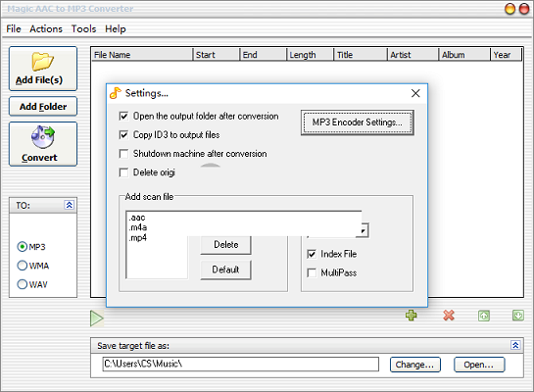Open the Tools menu

pyautogui.click(x=84, y=29)
